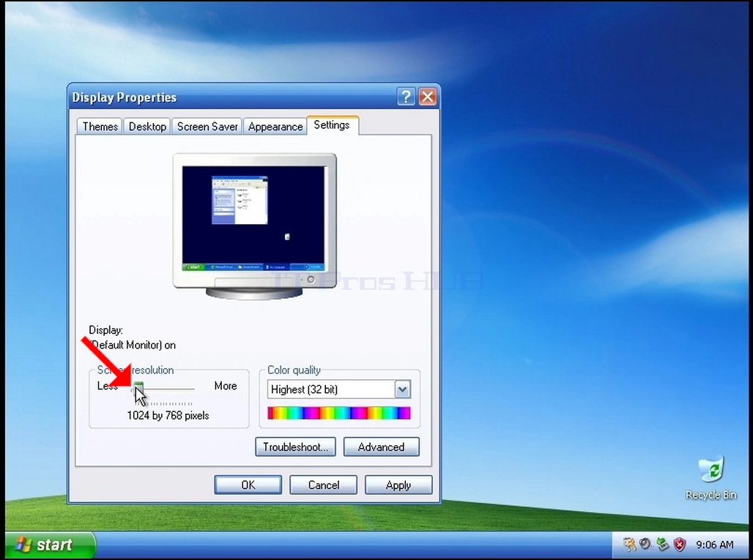The width and height of the screenshot is (753, 560).
Task: Open the Color quality dropdown
Action: click(x=338, y=389)
